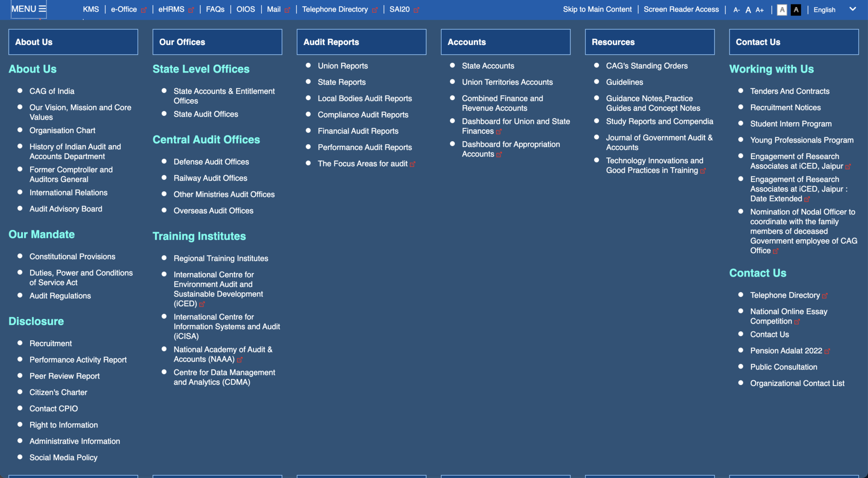This screenshot has width=868, height=478.
Task: Switch to white standard contrast theme
Action: [x=782, y=10]
